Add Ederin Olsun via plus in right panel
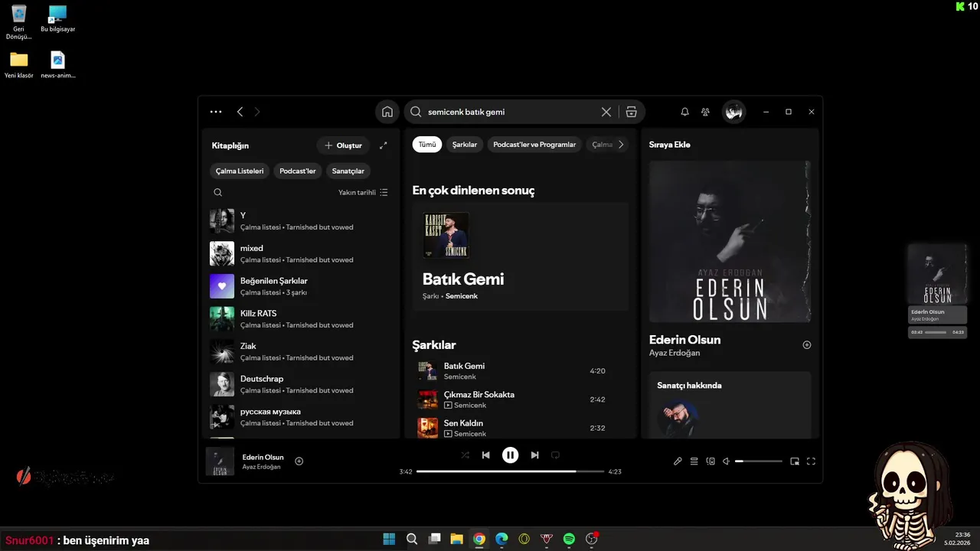Image resolution: width=980 pixels, height=551 pixels. click(x=806, y=345)
